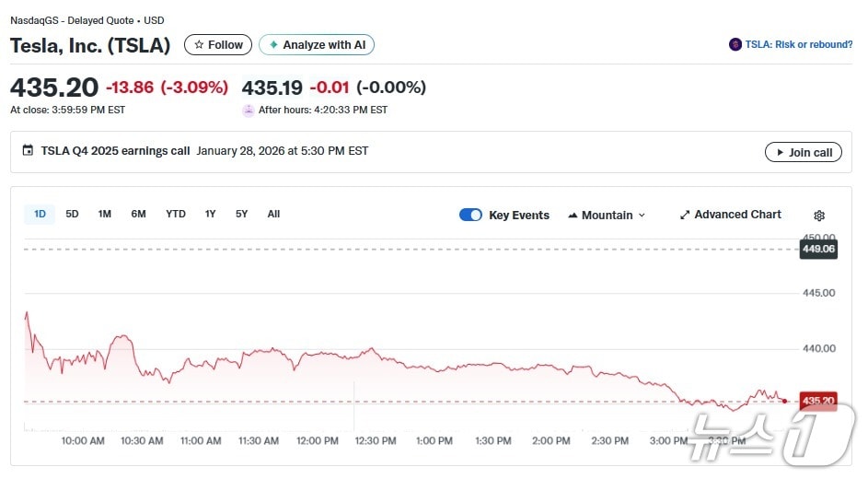Click the 449.06 previous close price label
The image size is (868, 479).
(818, 249)
